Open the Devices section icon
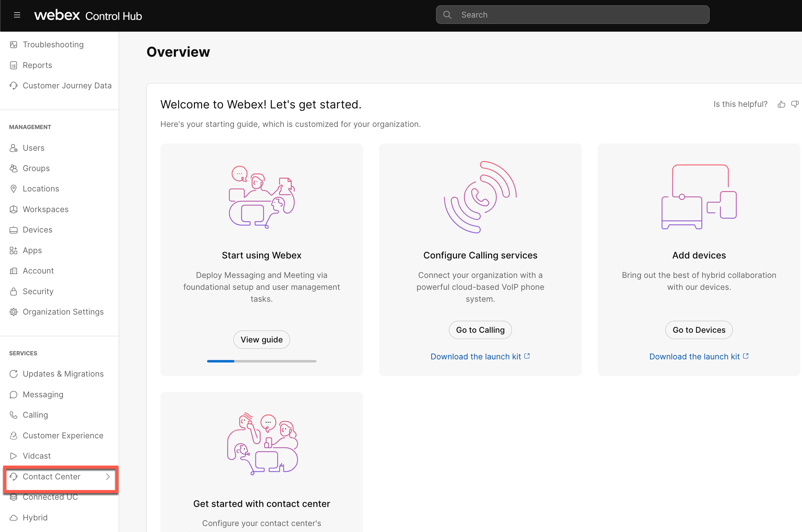This screenshot has width=802, height=532. pos(13,229)
